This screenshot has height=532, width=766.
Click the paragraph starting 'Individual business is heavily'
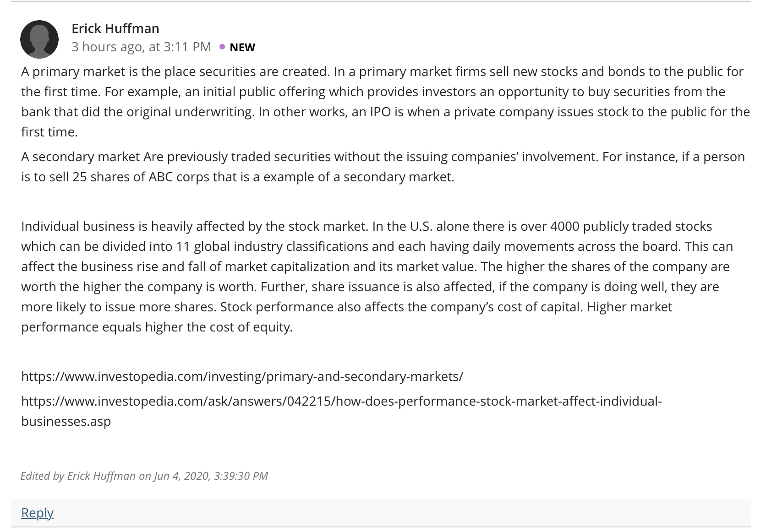pos(377,277)
